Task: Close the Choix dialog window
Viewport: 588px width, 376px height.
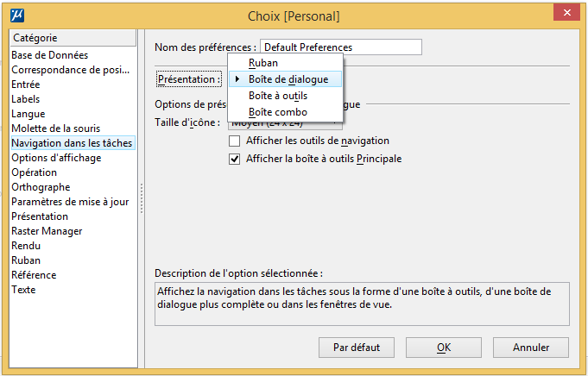Action: pyautogui.click(x=566, y=13)
